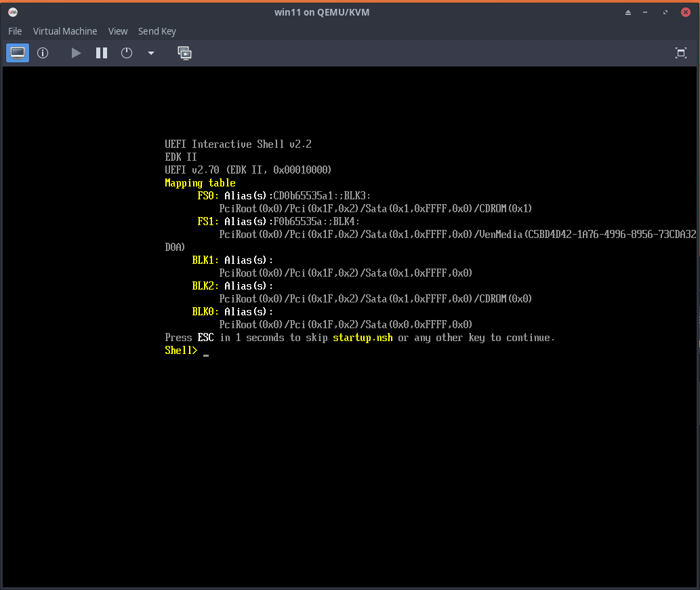This screenshot has height=590, width=700.
Task: Click the Shell> prompt
Action: tap(181, 351)
